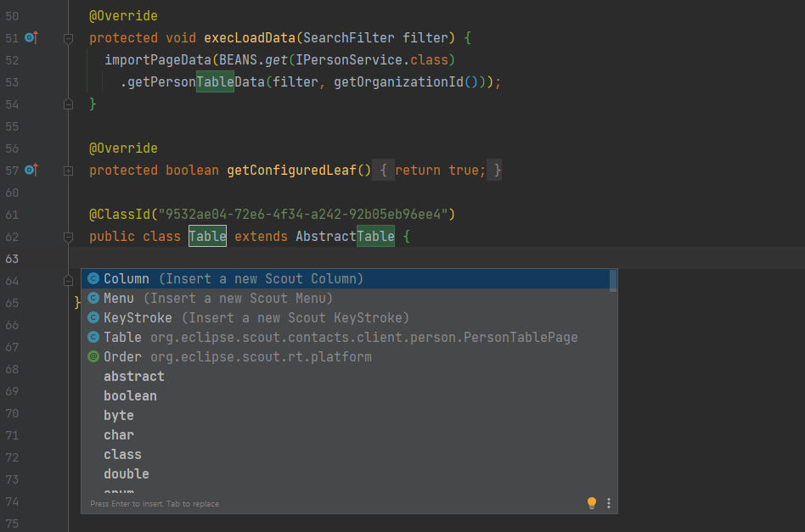Click the yellow light bulb in the completion popup
The width and height of the screenshot is (805, 532).
click(x=591, y=503)
